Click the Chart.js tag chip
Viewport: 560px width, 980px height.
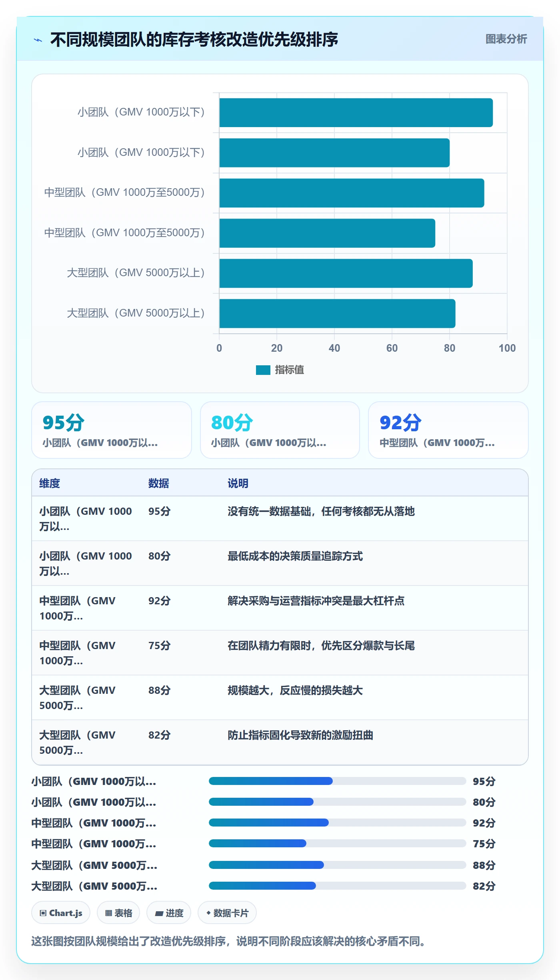coord(61,913)
